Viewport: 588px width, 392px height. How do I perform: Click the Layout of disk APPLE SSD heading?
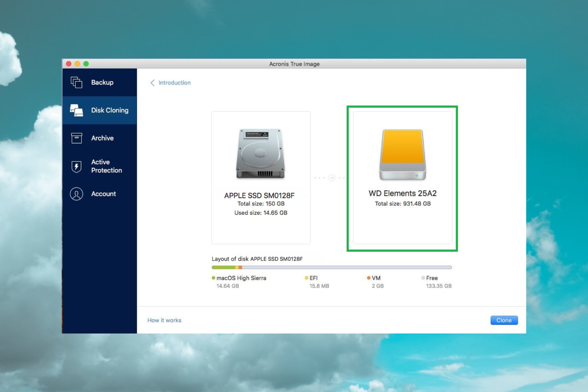tap(257, 259)
